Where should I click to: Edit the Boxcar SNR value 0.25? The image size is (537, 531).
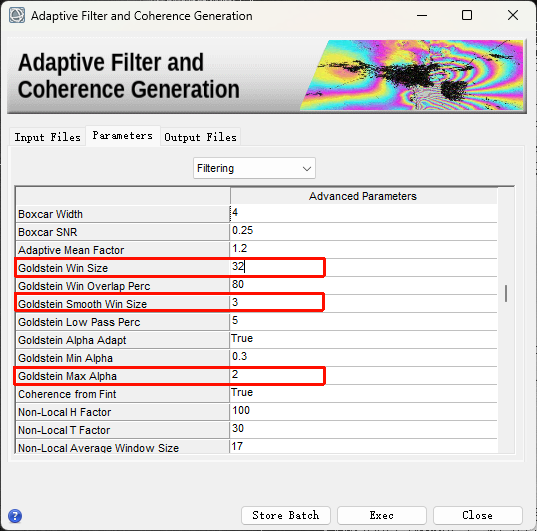point(363,231)
